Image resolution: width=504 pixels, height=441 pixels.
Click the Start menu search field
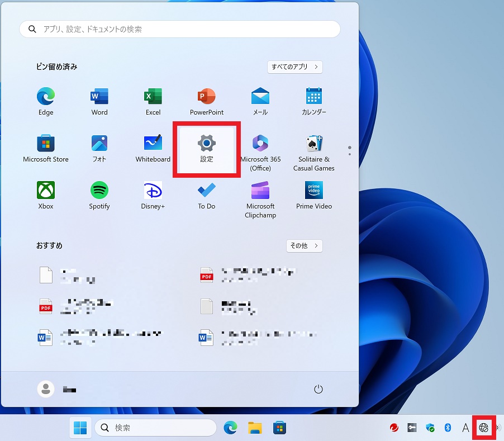180,29
